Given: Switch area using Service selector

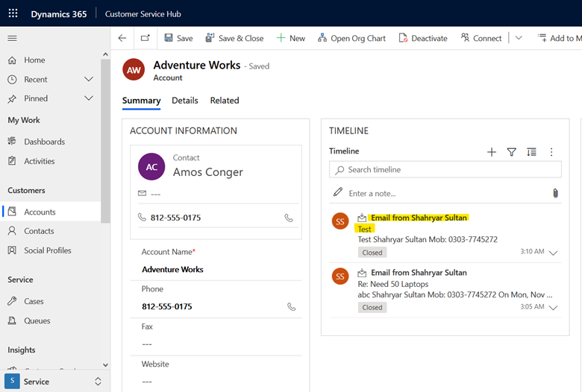Looking at the screenshot, I should point(54,382).
